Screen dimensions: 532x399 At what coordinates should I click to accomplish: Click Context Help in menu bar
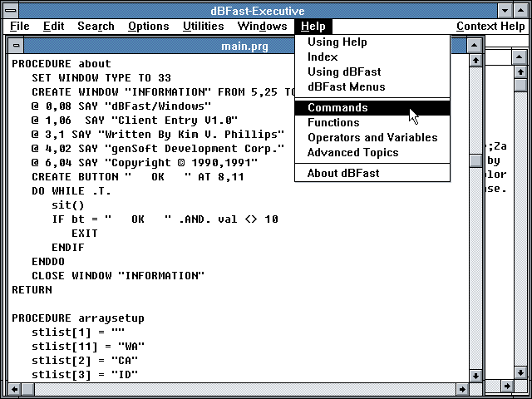click(490, 26)
